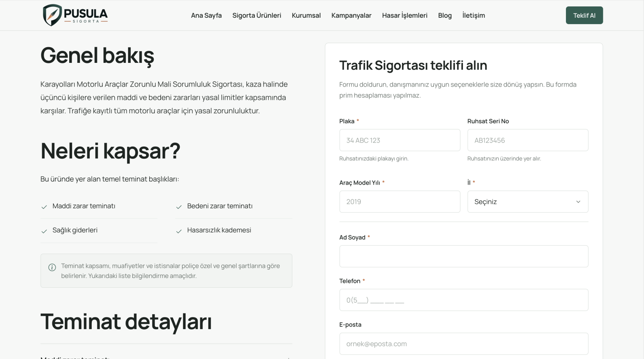
Task: Click the Telefon field label
Action: click(350, 281)
